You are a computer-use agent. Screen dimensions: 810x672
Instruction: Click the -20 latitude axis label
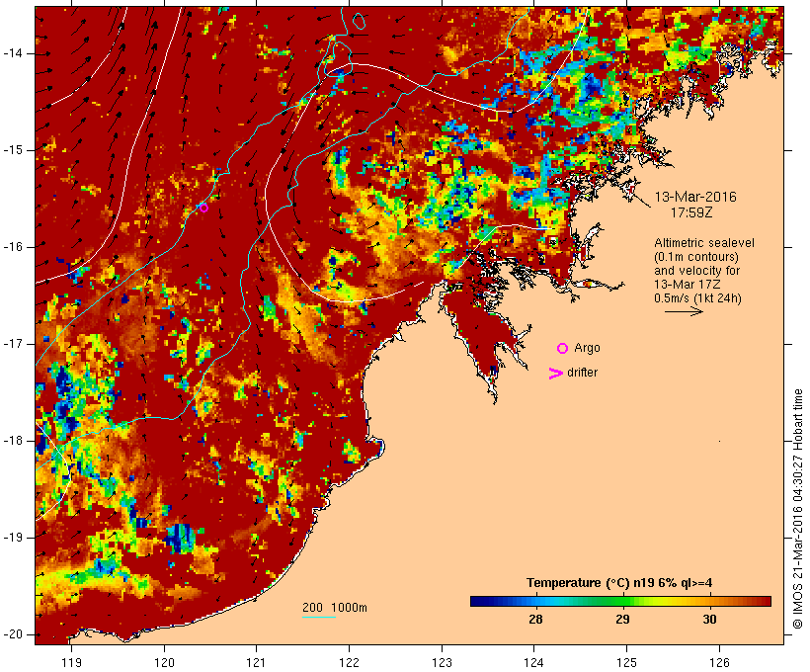[x=12, y=634]
